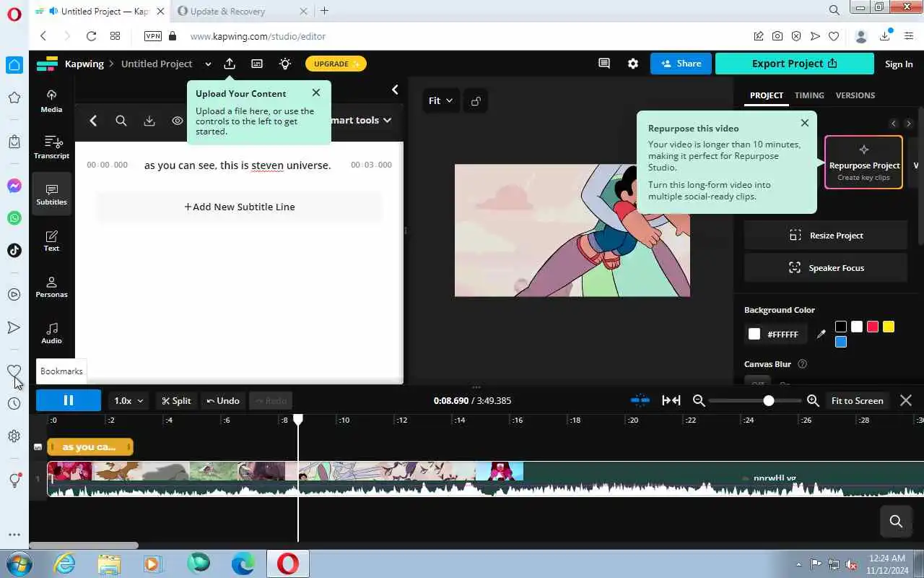Click the Share button
This screenshot has width=924, height=578.
coord(681,64)
